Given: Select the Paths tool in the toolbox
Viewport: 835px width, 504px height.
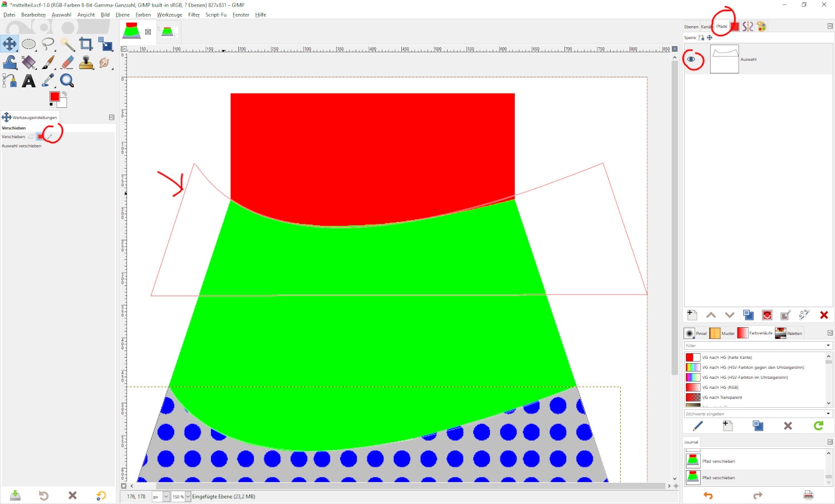Looking at the screenshot, I should [x=10, y=81].
